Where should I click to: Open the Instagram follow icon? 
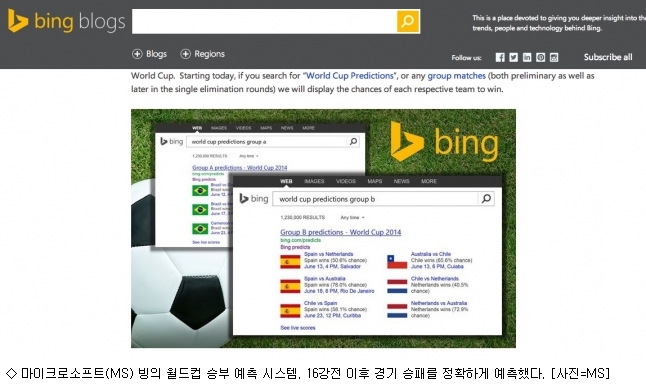click(554, 57)
